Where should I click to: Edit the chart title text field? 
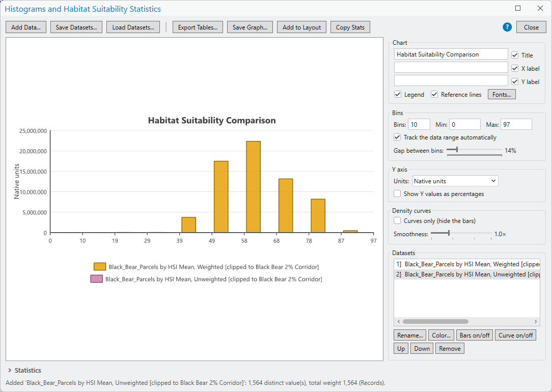click(451, 54)
